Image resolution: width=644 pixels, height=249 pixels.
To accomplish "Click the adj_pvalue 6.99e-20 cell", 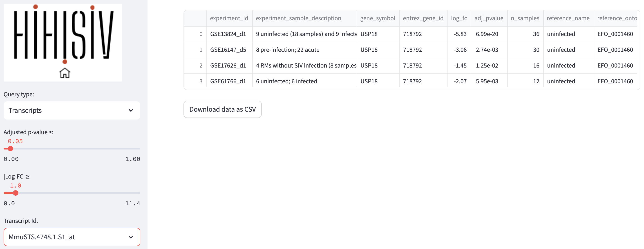I will pyautogui.click(x=489, y=34).
